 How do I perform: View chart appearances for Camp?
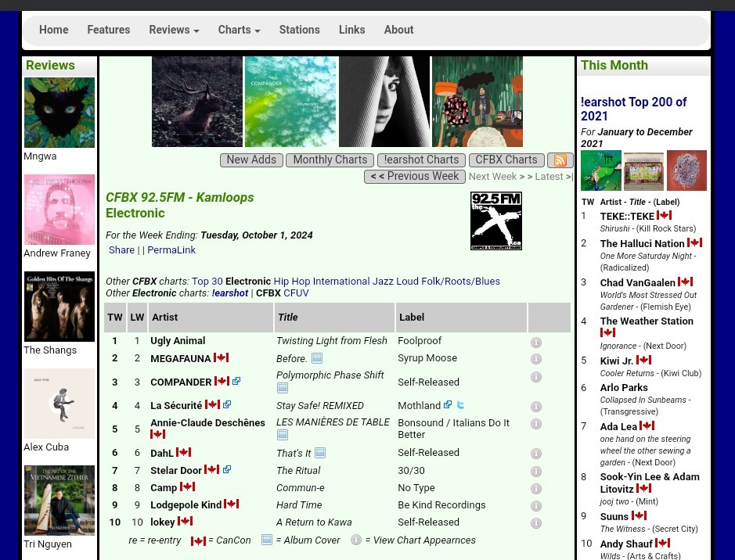pos(535,489)
